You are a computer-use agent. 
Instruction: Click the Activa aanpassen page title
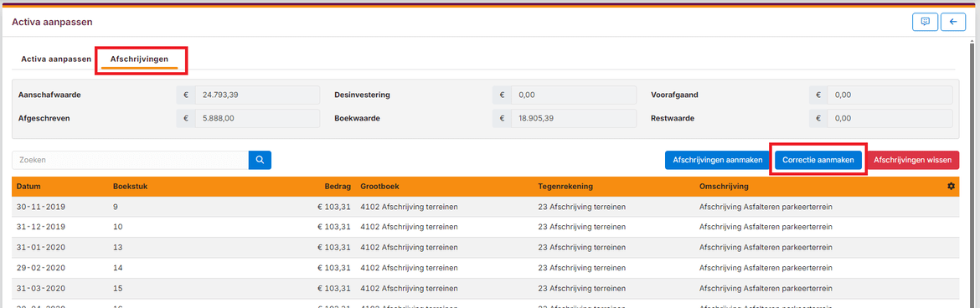52,22
